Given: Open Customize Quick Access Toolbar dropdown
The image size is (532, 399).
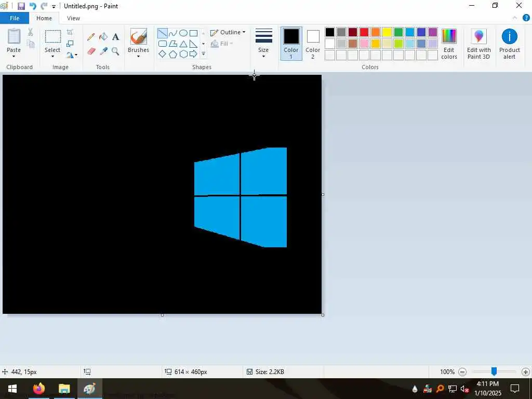Looking at the screenshot, I should pos(54,6).
